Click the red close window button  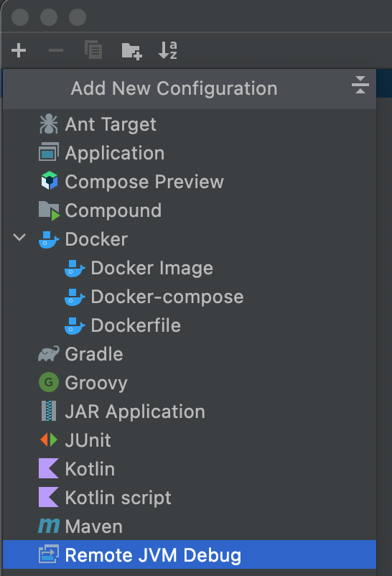20,17
